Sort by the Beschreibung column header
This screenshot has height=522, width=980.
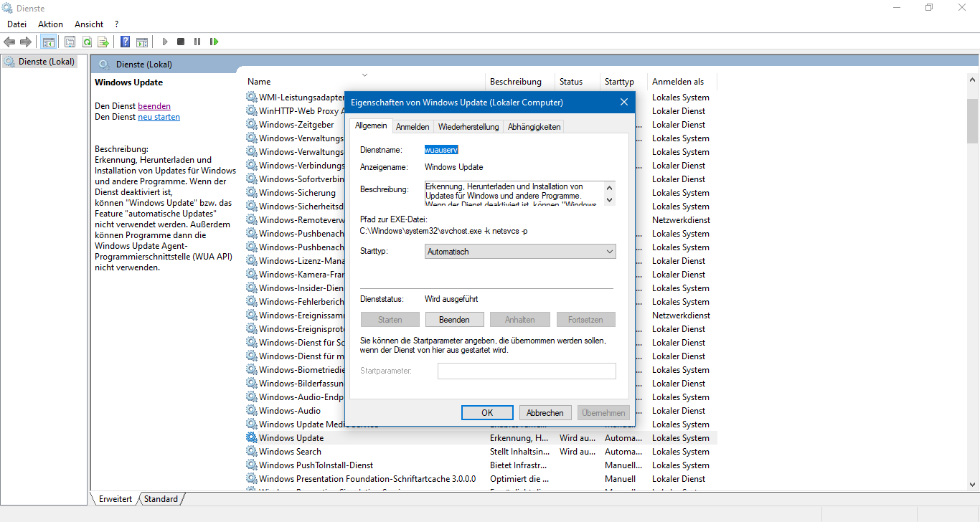click(x=521, y=82)
